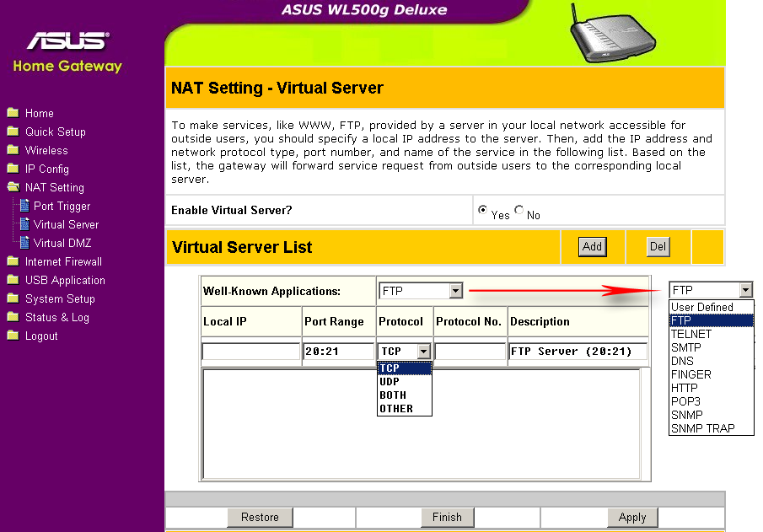763x532 pixels.
Task: Select OTHER in the protocol list
Action: pos(405,409)
